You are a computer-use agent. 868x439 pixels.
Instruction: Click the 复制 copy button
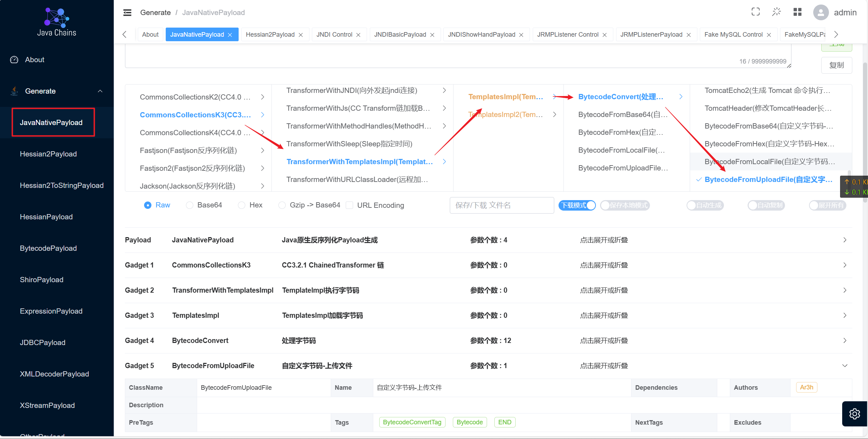(837, 65)
